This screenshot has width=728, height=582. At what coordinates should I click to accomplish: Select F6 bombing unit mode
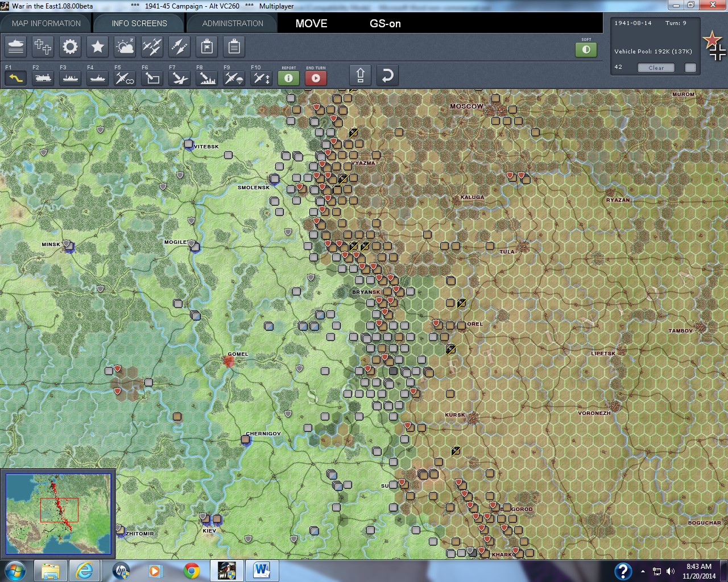pyautogui.click(x=152, y=78)
